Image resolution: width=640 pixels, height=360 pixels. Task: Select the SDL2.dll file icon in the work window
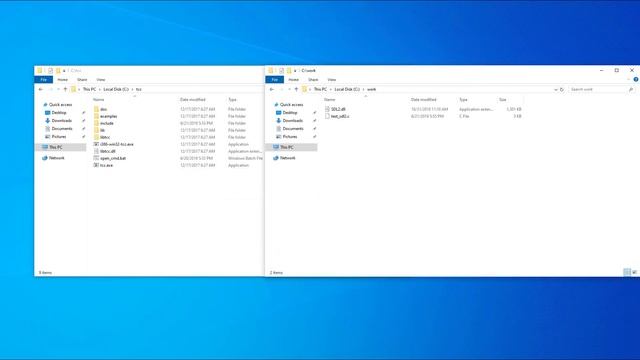click(x=327, y=109)
